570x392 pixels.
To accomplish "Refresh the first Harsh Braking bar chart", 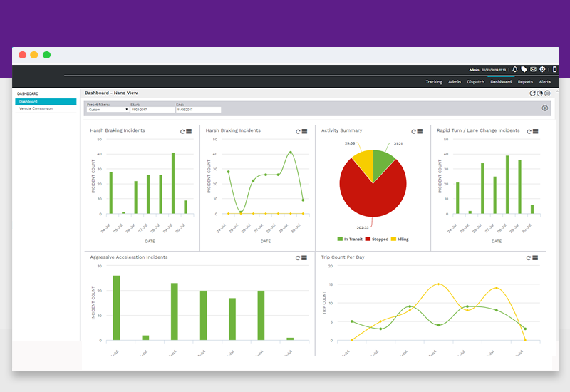I will click(182, 132).
